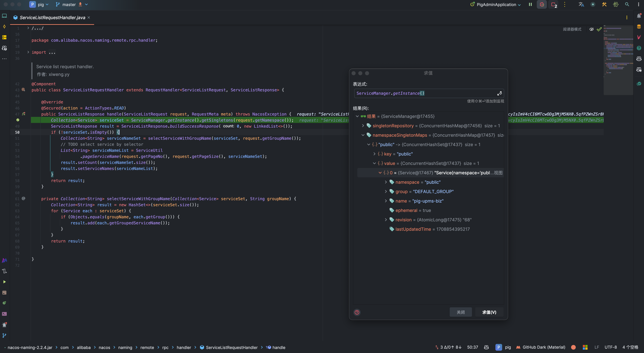Viewport: 644px width, 353px height.
Task: Open the terminal tool window
Action: pos(4,314)
